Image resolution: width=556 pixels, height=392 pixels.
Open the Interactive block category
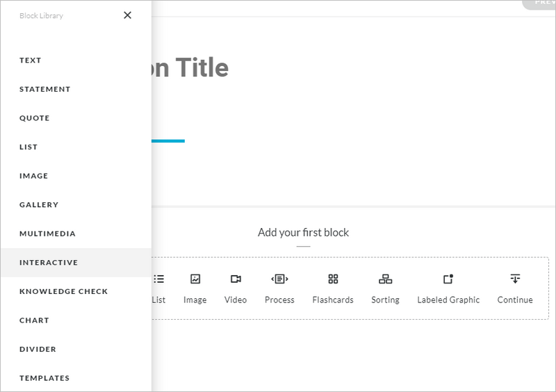(49, 263)
